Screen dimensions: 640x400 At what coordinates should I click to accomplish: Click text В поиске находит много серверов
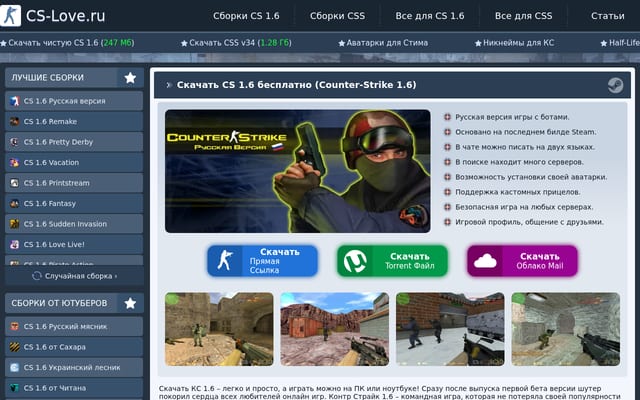pos(520,162)
